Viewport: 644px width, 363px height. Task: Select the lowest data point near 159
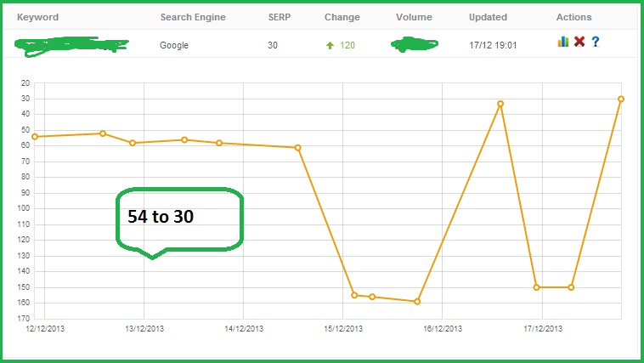click(417, 301)
